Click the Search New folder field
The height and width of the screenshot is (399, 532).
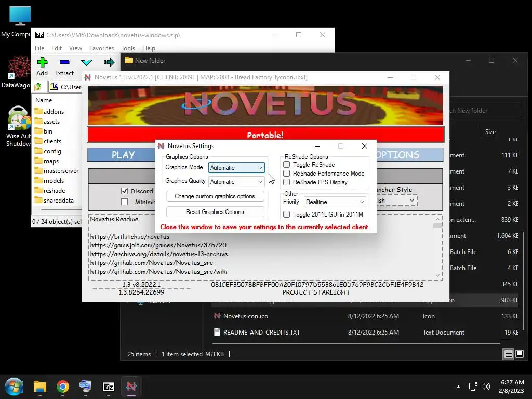[485, 111]
